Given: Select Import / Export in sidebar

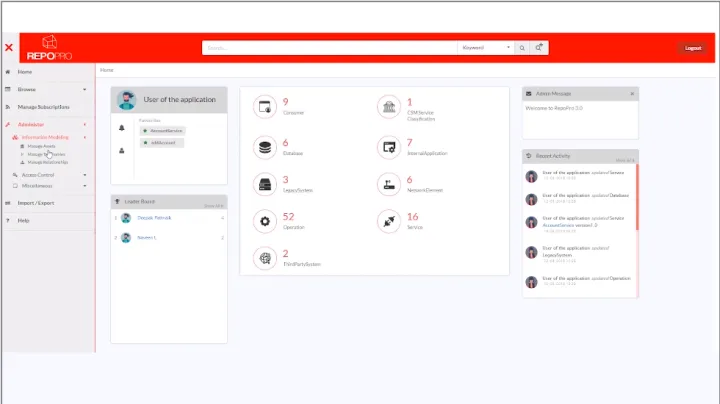Looking at the screenshot, I should (38, 203).
